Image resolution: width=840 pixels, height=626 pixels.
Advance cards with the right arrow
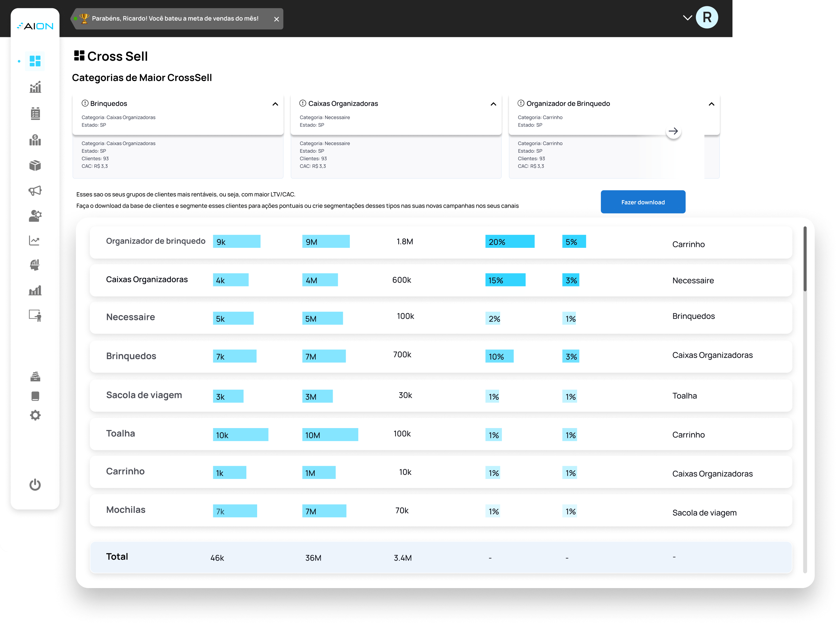(674, 131)
